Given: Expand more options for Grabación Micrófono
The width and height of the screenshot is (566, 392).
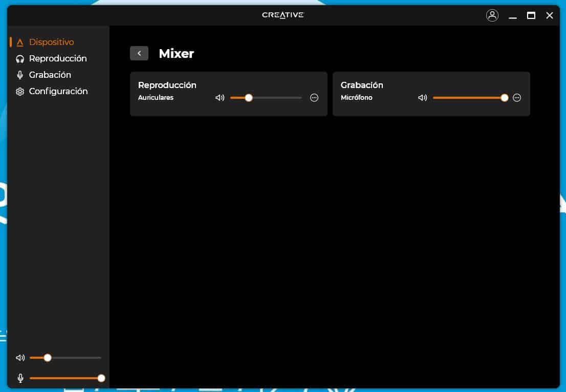Looking at the screenshot, I should [517, 98].
